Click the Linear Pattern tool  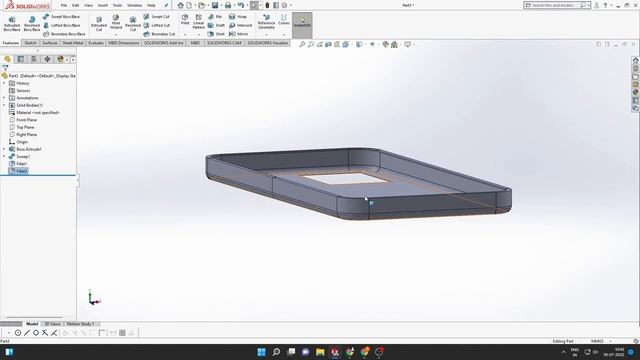tap(199, 22)
